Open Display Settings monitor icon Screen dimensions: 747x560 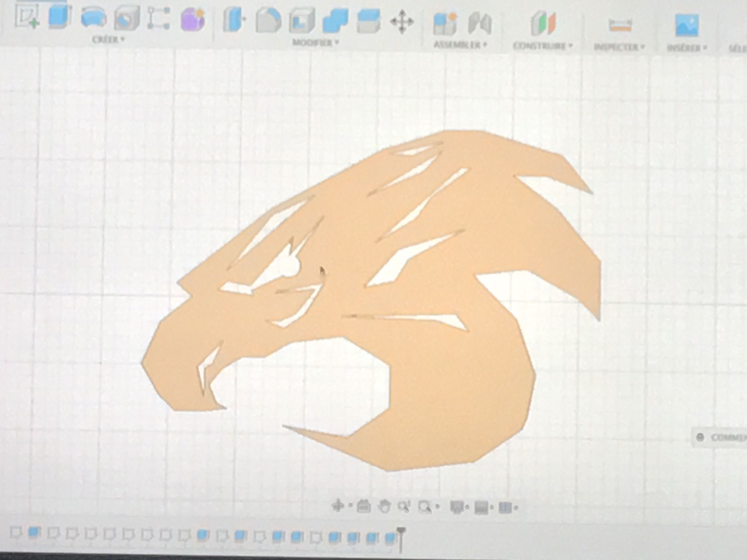457,507
